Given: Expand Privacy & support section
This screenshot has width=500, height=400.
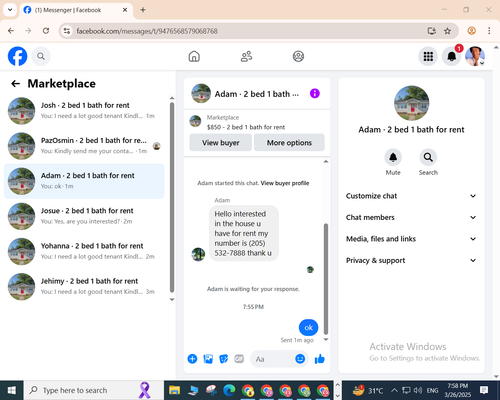Looking at the screenshot, I should pos(411,260).
